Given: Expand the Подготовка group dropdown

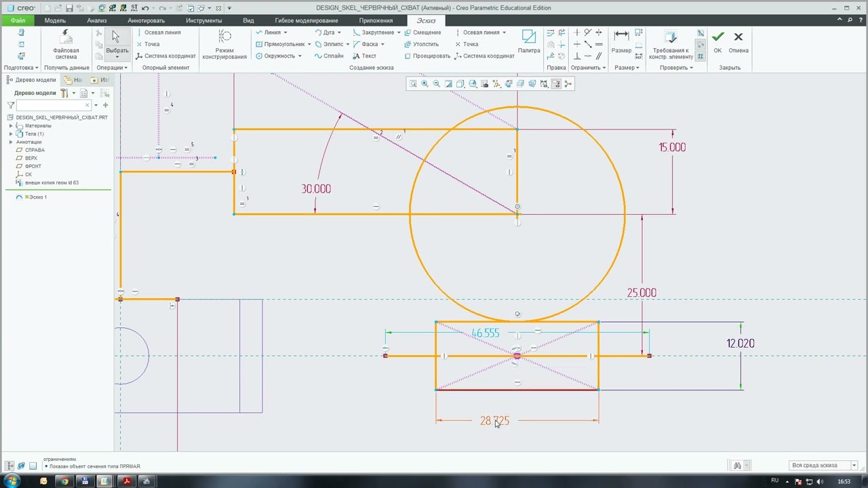Looking at the screenshot, I should point(21,68).
